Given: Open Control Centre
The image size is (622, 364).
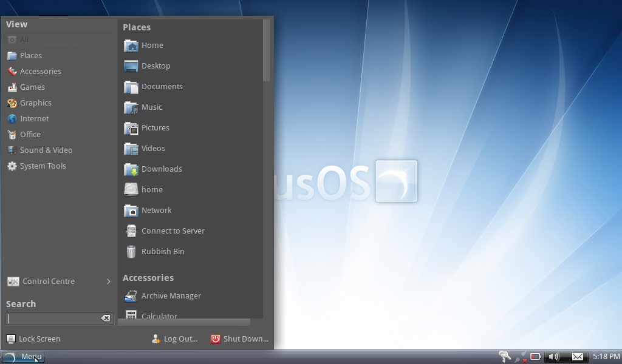Looking at the screenshot, I should click(x=60, y=281).
